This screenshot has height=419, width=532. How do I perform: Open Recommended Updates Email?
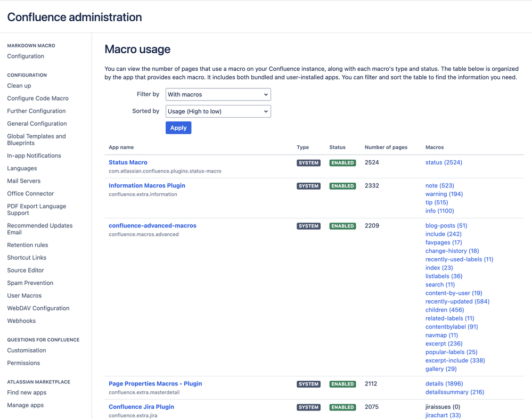click(40, 229)
